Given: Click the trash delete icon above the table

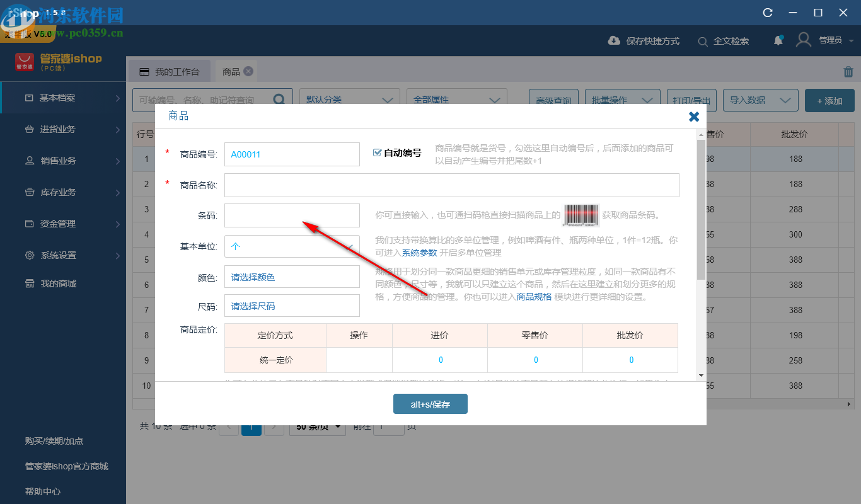Looking at the screenshot, I should [x=848, y=72].
